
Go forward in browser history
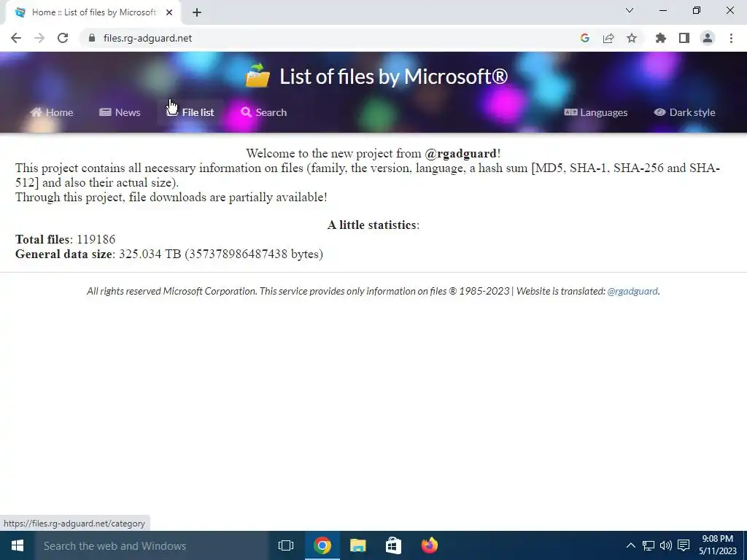point(39,38)
